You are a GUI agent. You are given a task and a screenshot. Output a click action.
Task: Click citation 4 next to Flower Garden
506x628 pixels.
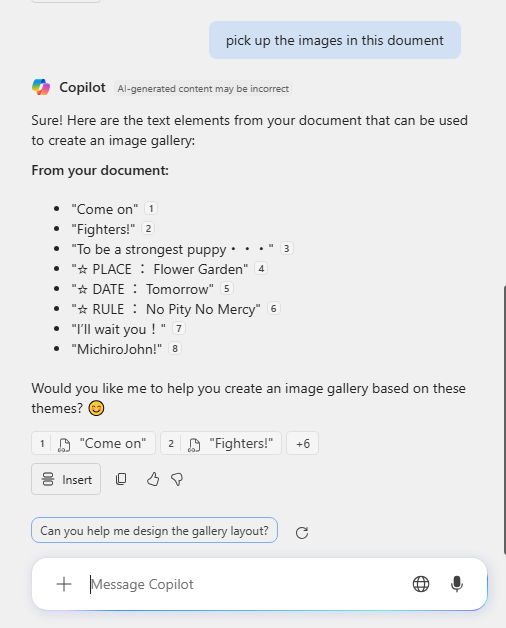[261, 268]
